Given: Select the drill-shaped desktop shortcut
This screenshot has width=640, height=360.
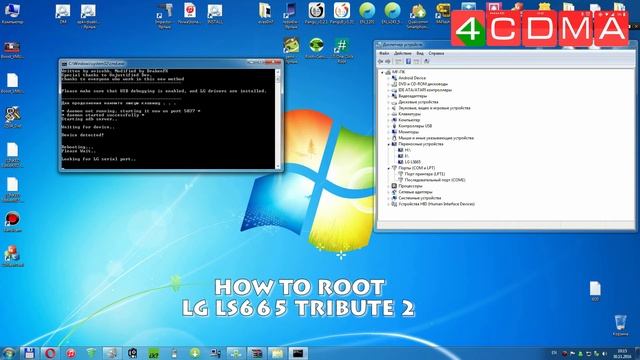Looking at the screenshot, I should coord(164,16).
